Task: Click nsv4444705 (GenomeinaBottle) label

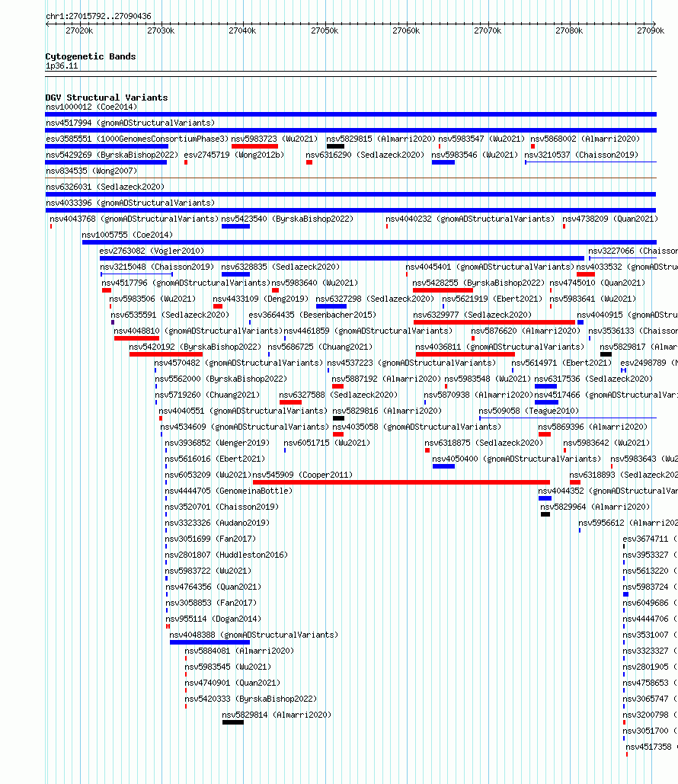Action: [x=229, y=491]
